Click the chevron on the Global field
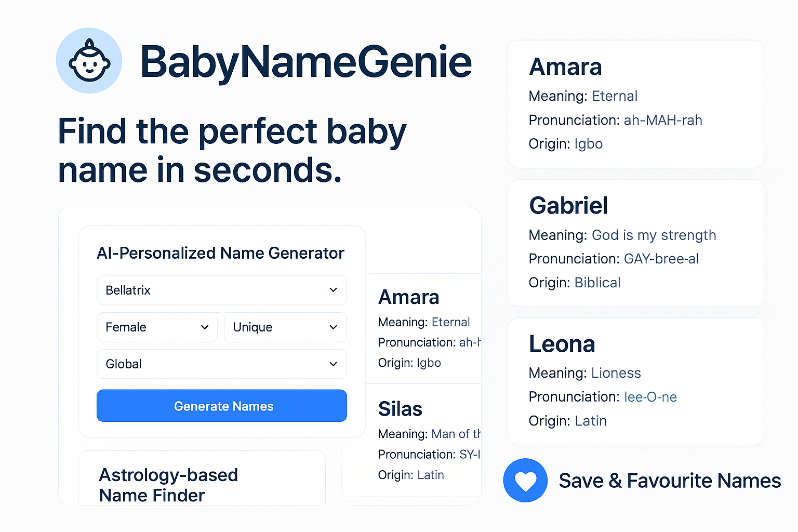Image resolution: width=798 pixels, height=532 pixels. coord(333,364)
